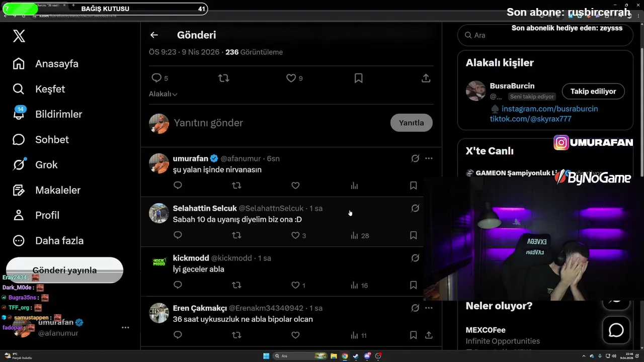Open Grok in the sidebar

[35, 165]
